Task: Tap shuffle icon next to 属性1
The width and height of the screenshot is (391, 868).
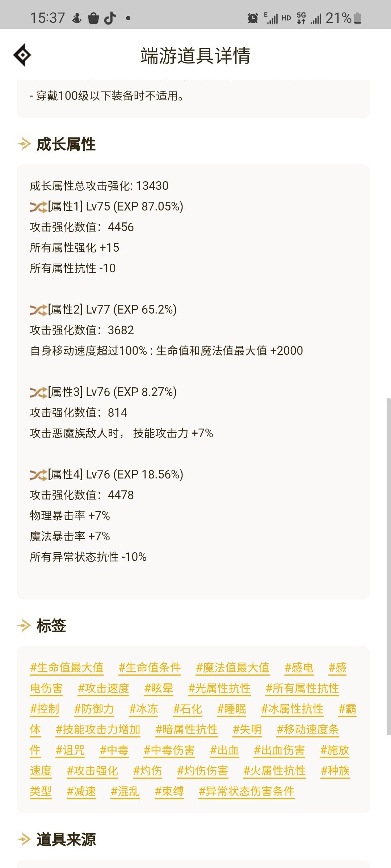Action: [38, 207]
